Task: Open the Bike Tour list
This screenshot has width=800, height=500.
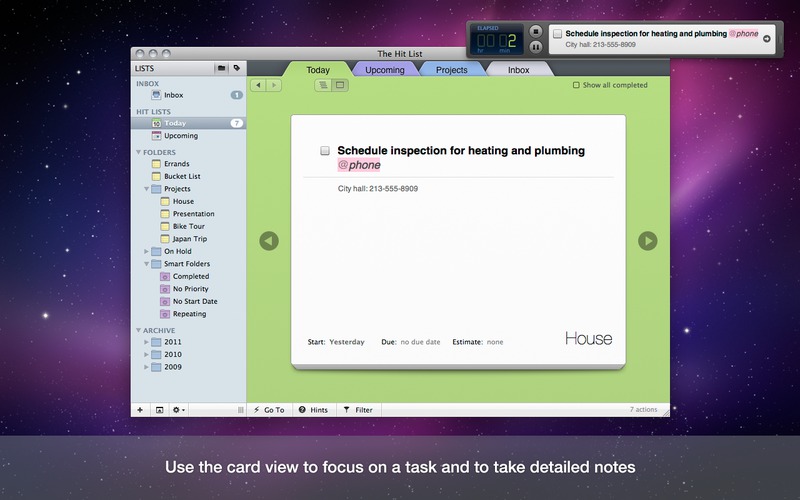Action: point(188,226)
